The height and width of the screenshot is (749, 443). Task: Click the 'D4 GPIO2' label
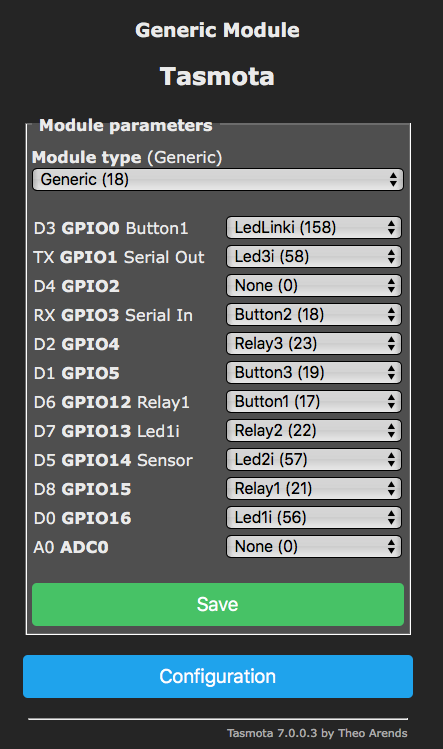click(76, 287)
